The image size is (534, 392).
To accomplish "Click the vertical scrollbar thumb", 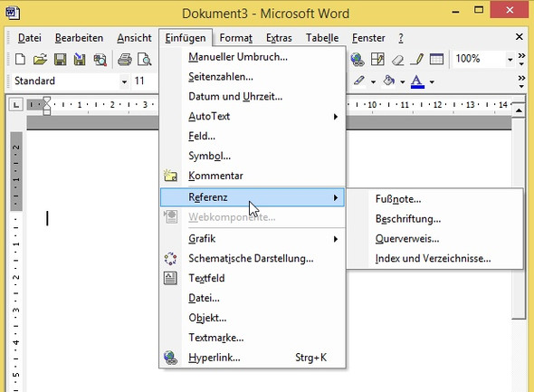I will (x=519, y=219).
